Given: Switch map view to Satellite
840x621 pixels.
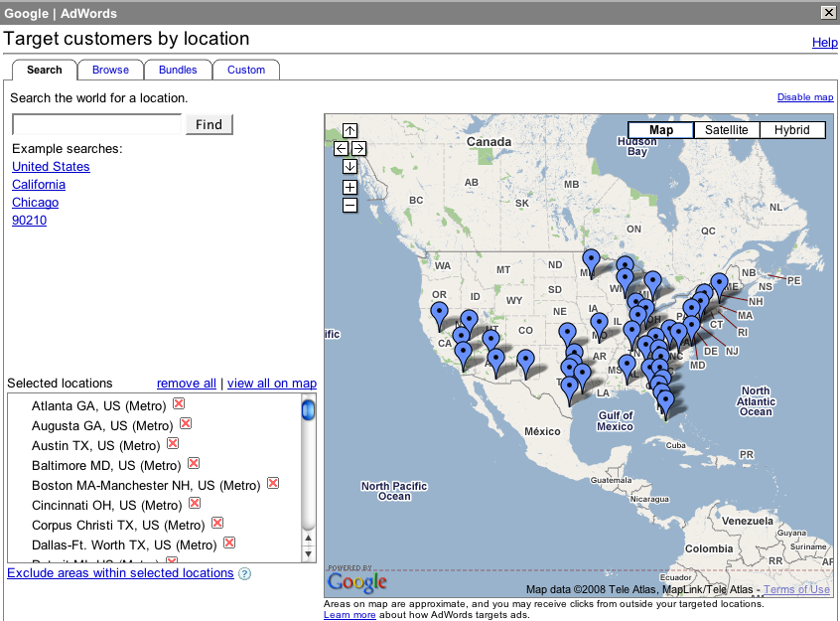Looking at the screenshot, I should (726, 130).
